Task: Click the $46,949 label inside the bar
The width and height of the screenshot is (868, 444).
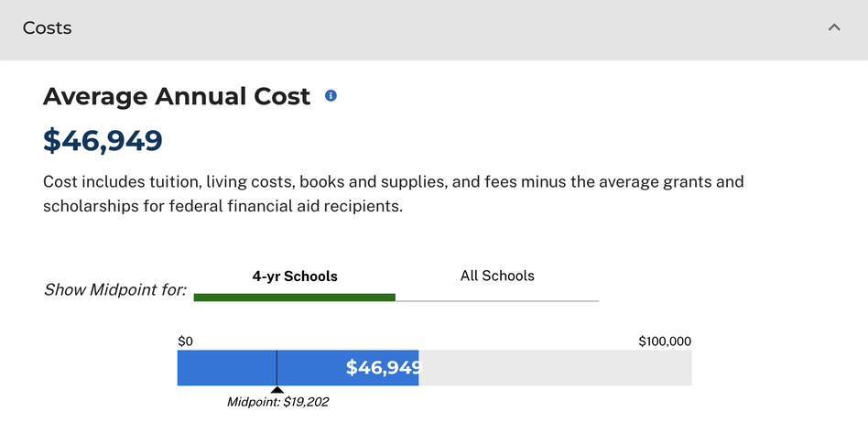Action: click(385, 368)
